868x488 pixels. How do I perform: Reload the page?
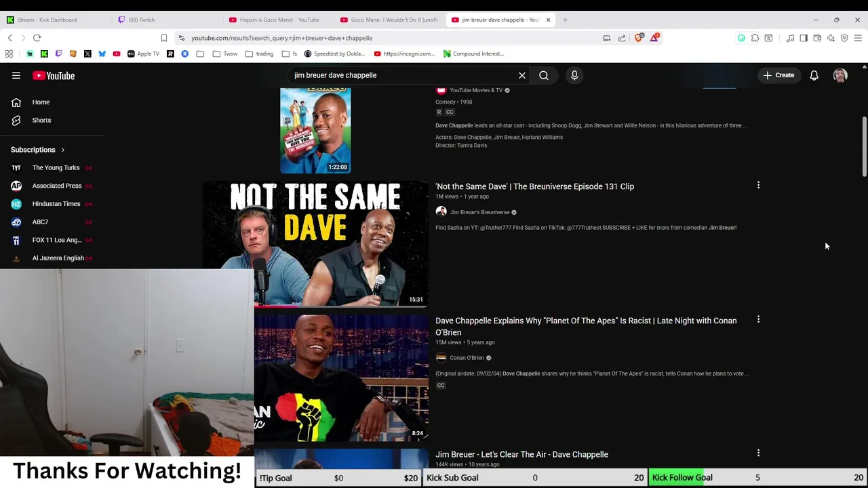(x=37, y=38)
